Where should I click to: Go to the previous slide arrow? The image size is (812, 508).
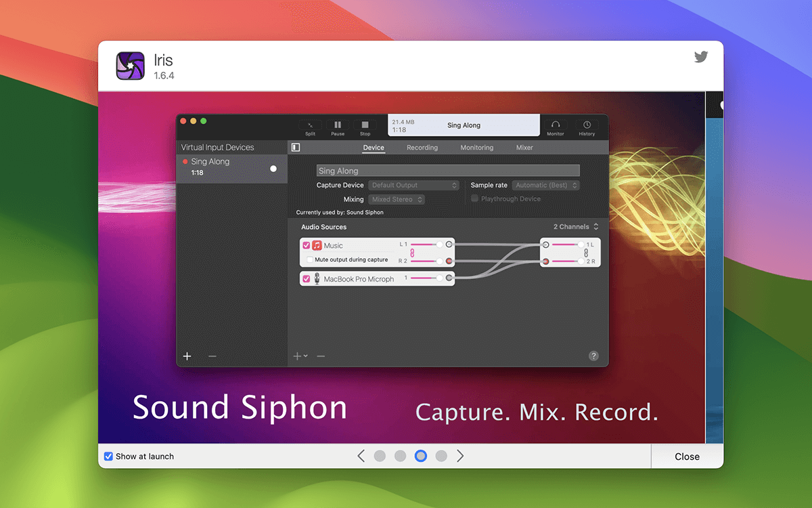pos(361,456)
